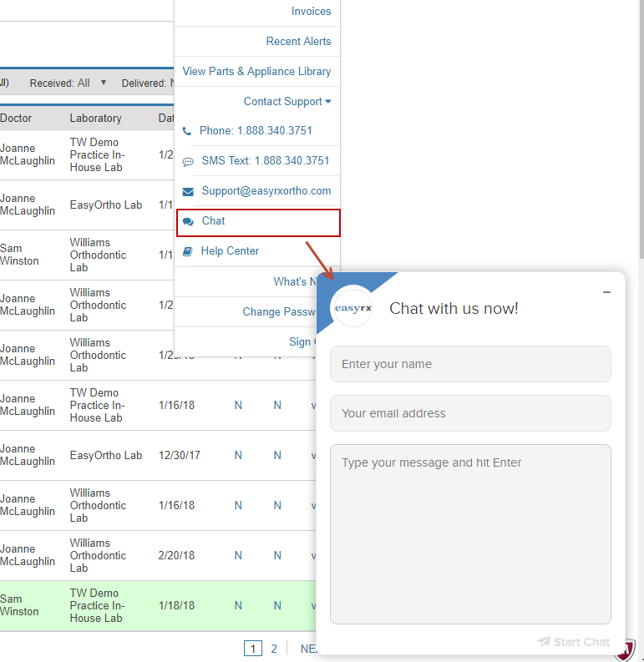Image resolution: width=644 pixels, height=662 pixels.
Task: Click the Start Chat button
Action: point(574,642)
